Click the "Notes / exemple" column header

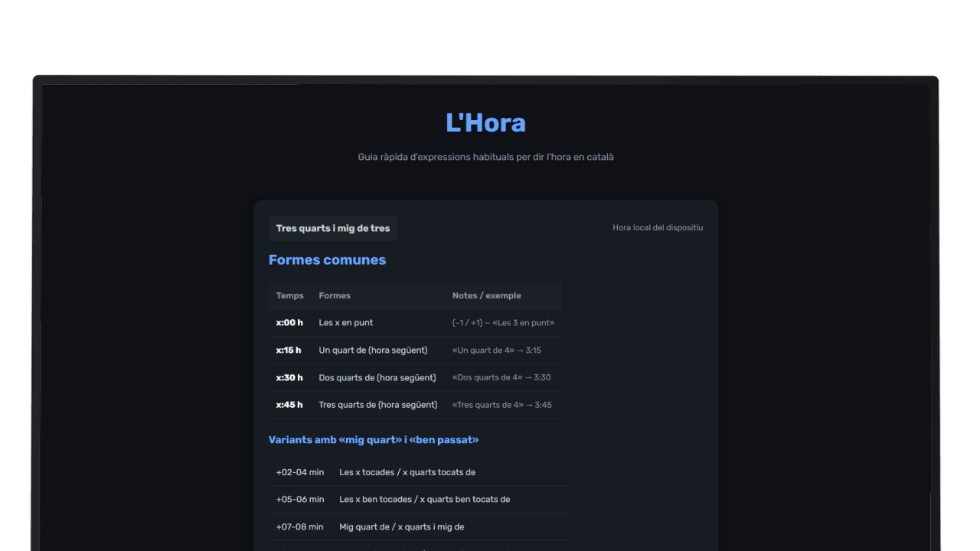486,295
